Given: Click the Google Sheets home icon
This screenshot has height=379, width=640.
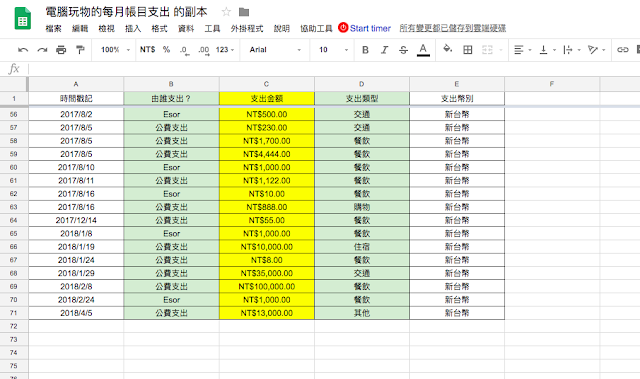Looking at the screenshot, I should 23,19.
